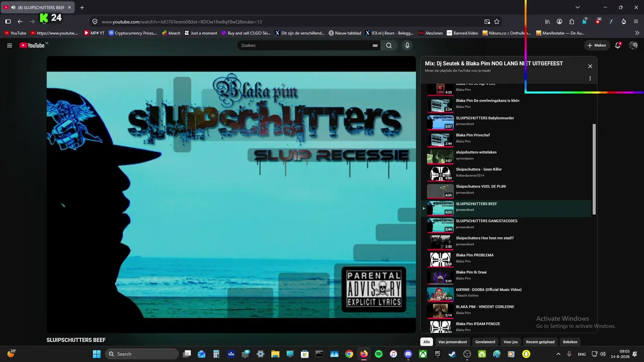The height and width of the screenshot is (362, 644).
Task: Click the playlist panel scrollbar
Action: coord(594,168)
